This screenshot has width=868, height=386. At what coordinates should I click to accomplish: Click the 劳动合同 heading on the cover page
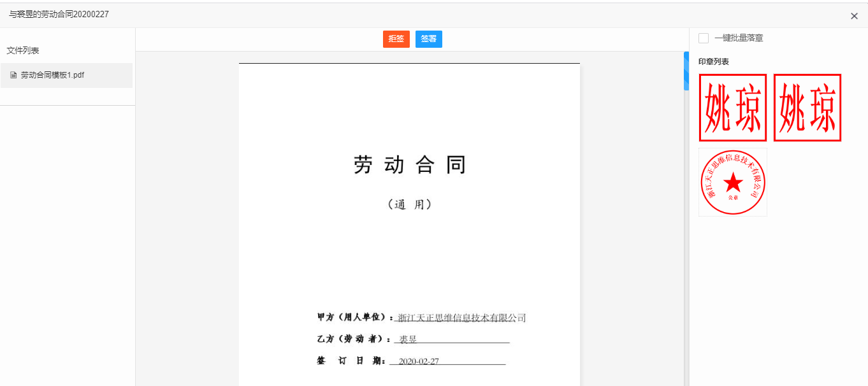click(x=410, y=164)
